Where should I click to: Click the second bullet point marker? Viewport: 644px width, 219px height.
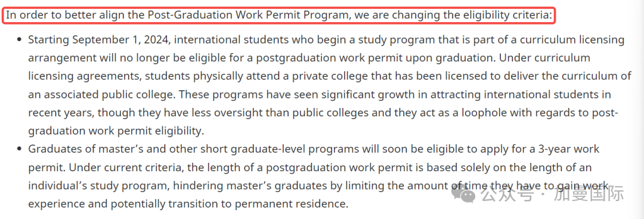coord(19,149)
